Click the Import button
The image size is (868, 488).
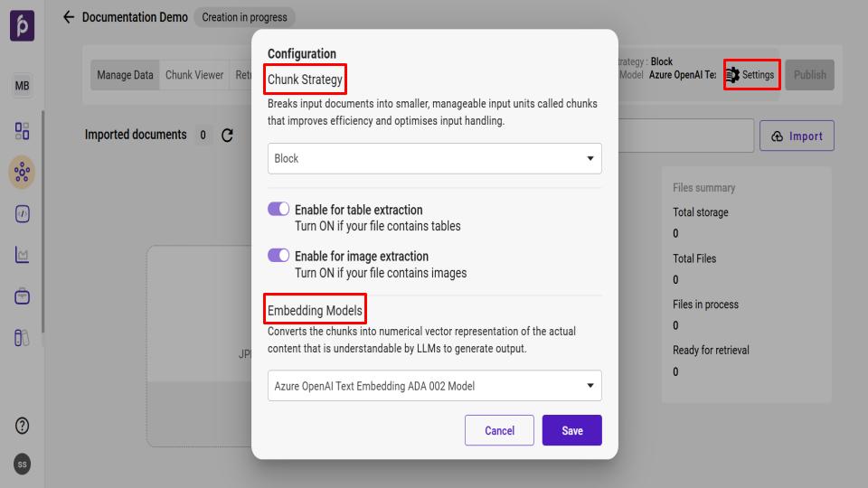pos(797,136)
